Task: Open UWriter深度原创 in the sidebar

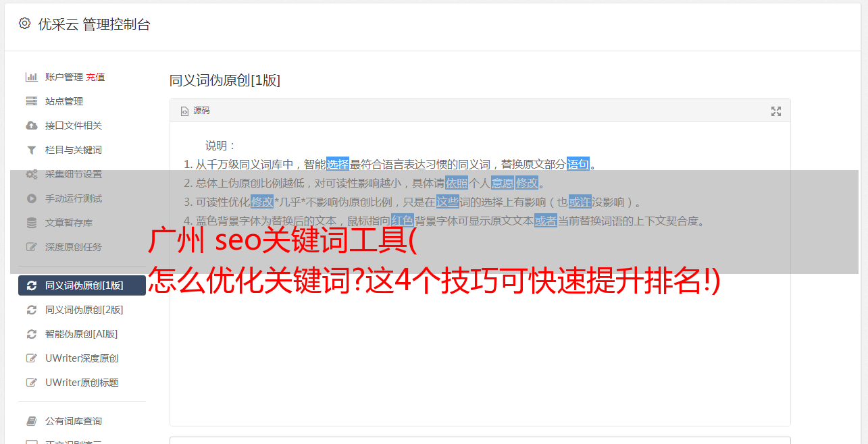Action: [x=82, y=358]
